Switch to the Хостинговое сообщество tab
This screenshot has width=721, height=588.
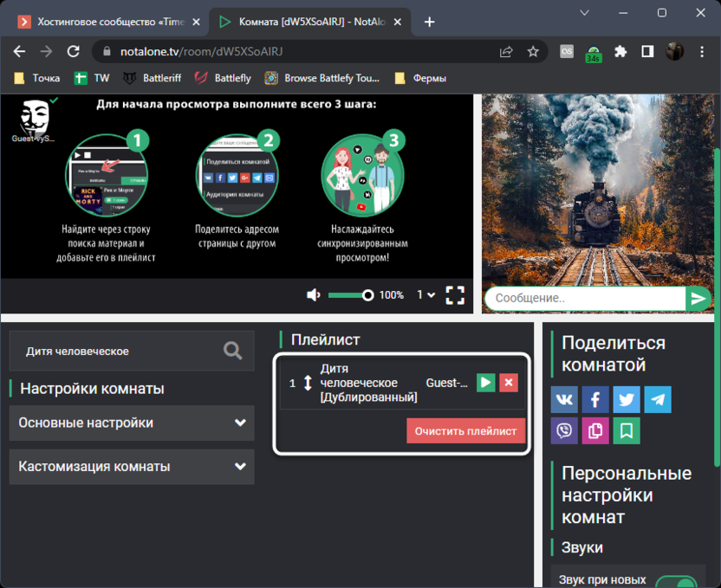(109, 22)
